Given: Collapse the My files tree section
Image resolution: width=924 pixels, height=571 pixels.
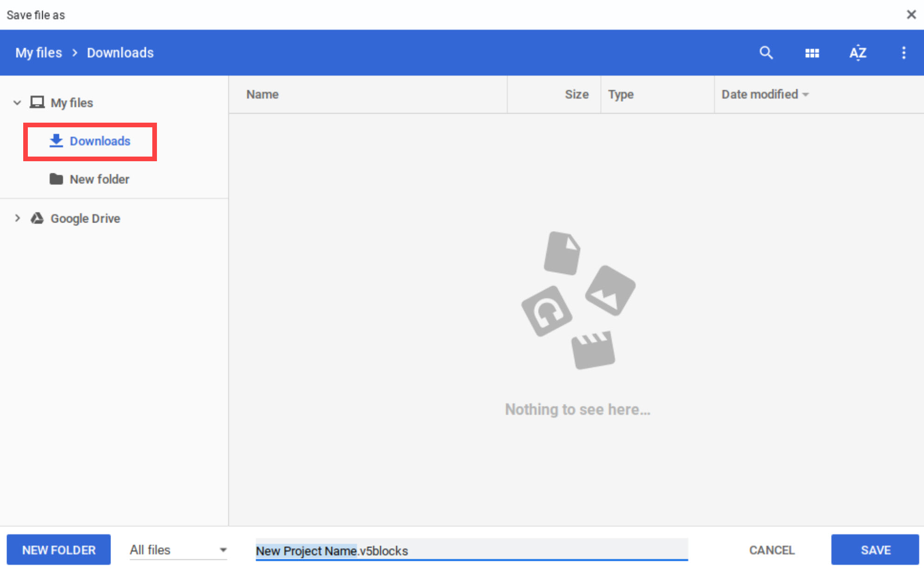Looking at the screenshot, I should click(17, 102).
